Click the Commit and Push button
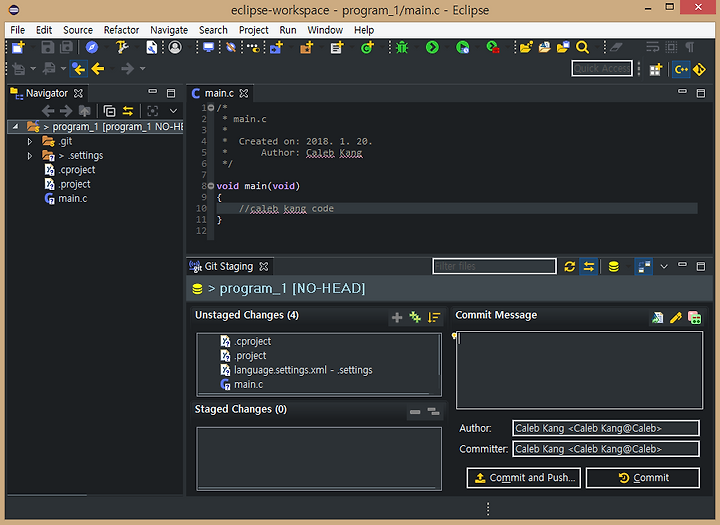Viewport: 720px width, 525px height. coord(524,478)
